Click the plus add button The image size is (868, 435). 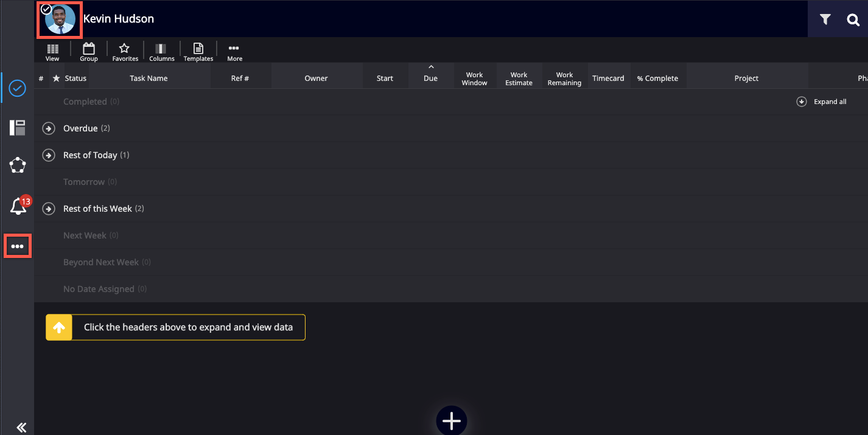[x=451, y=421]
